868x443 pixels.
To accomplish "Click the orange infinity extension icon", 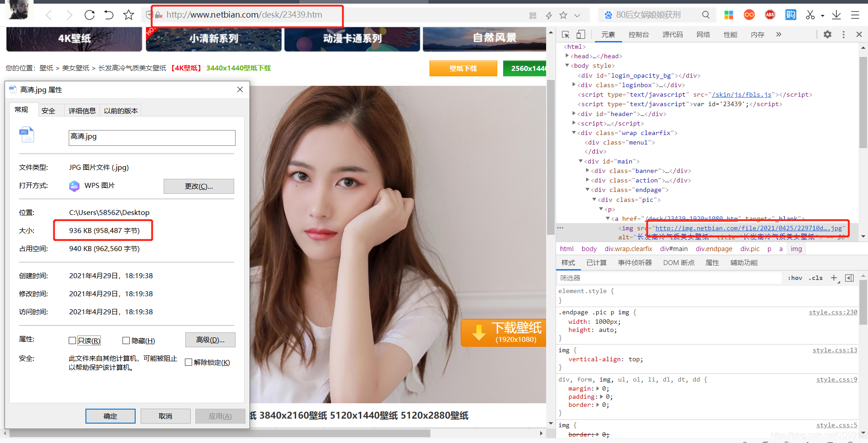I will coord(749,15).
